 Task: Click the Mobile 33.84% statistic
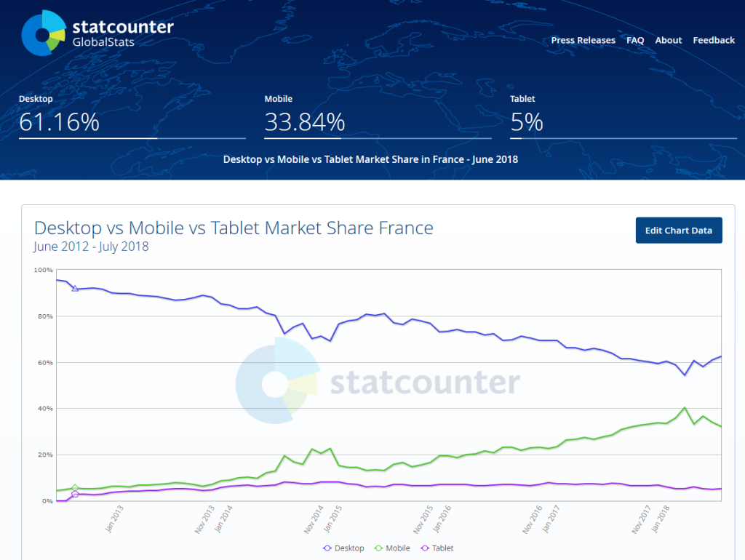(304, 121)
